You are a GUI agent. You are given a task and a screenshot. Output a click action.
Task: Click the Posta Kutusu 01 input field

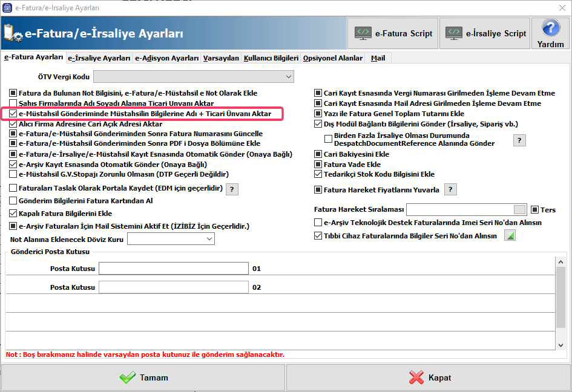point(174,269)
